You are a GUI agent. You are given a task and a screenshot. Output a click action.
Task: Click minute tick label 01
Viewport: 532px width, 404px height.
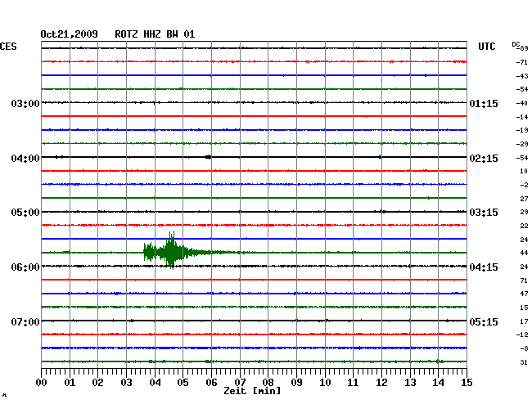[70, 383]
